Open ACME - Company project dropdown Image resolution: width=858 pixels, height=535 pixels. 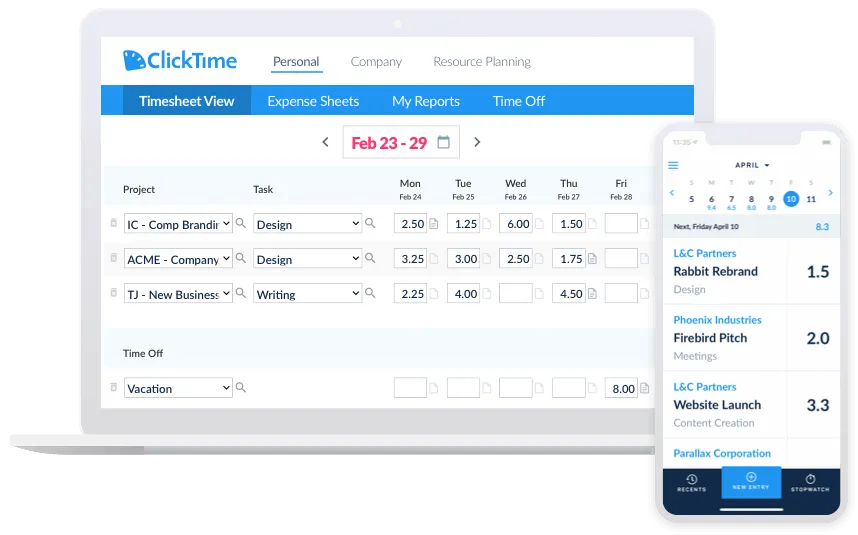178,259
